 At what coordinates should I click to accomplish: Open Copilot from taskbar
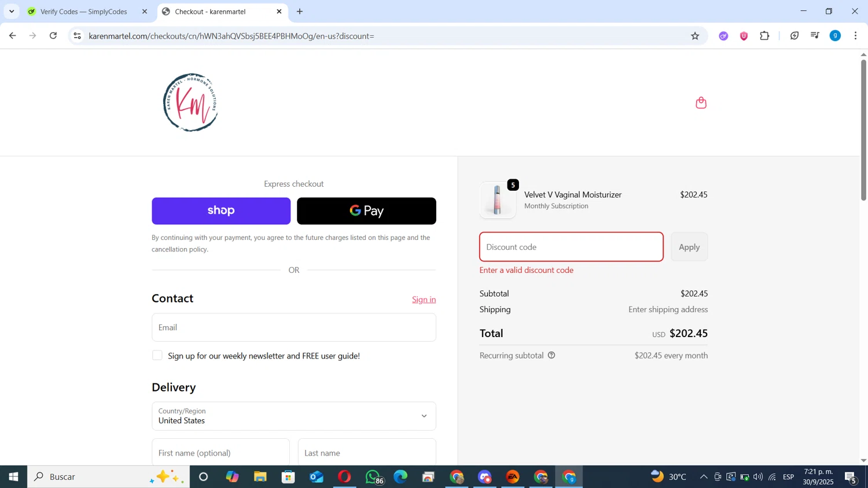click(x=232, y=477)
